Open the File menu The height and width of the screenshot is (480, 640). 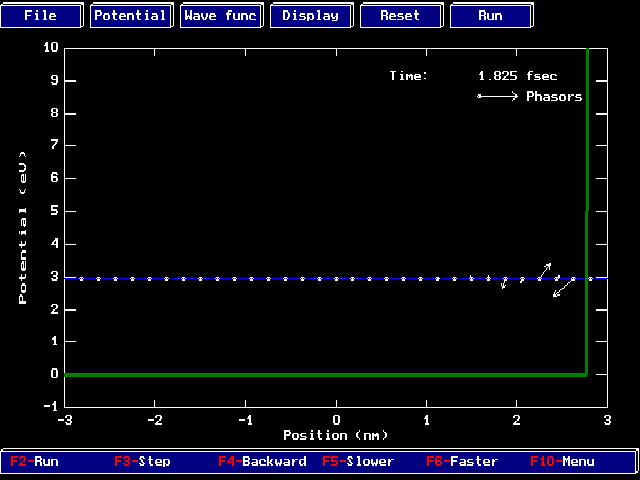point(41,16)
